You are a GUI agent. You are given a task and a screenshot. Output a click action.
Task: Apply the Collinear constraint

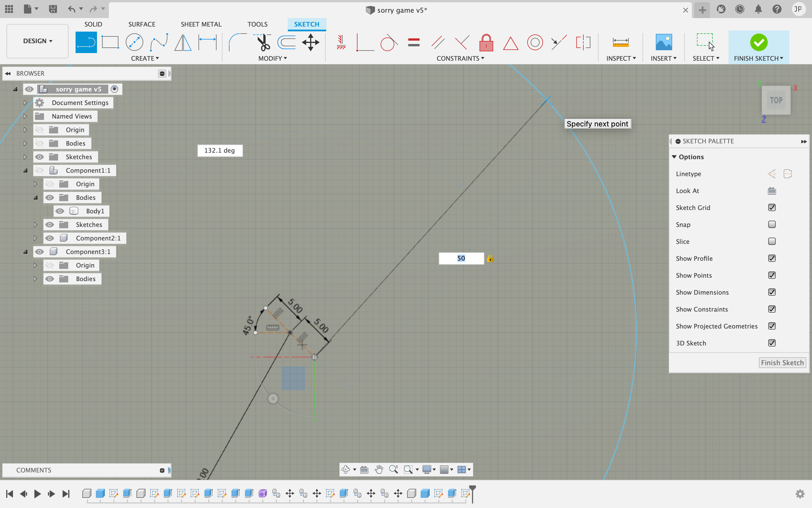click(x=559, y=42)
